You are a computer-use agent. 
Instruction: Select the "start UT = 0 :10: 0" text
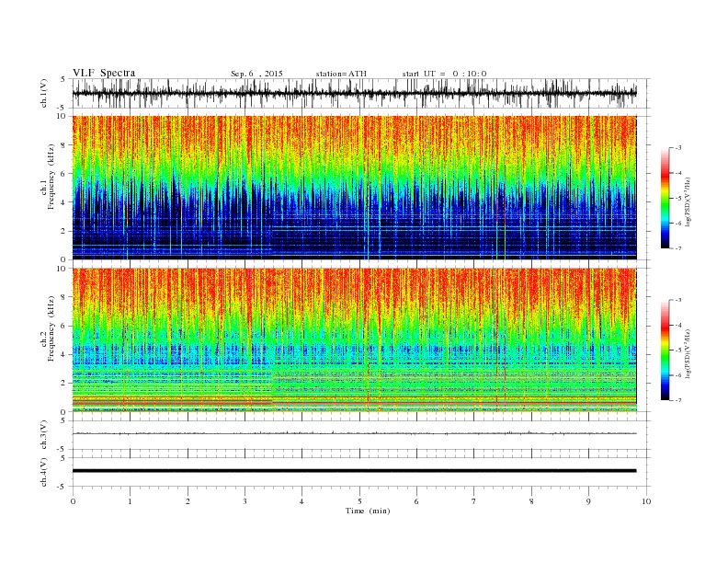[x=444, y=74]
